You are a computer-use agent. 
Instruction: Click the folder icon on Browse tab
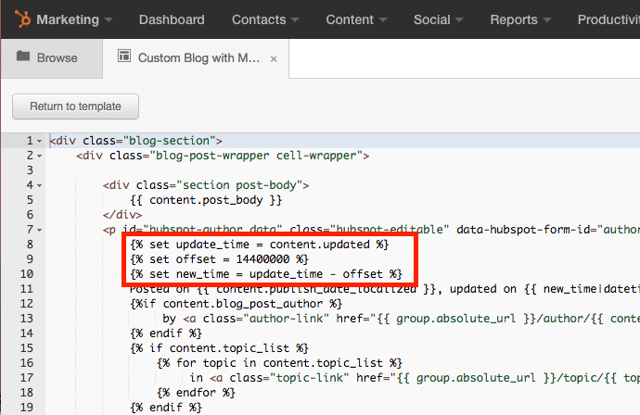click(x=23, y=58)
